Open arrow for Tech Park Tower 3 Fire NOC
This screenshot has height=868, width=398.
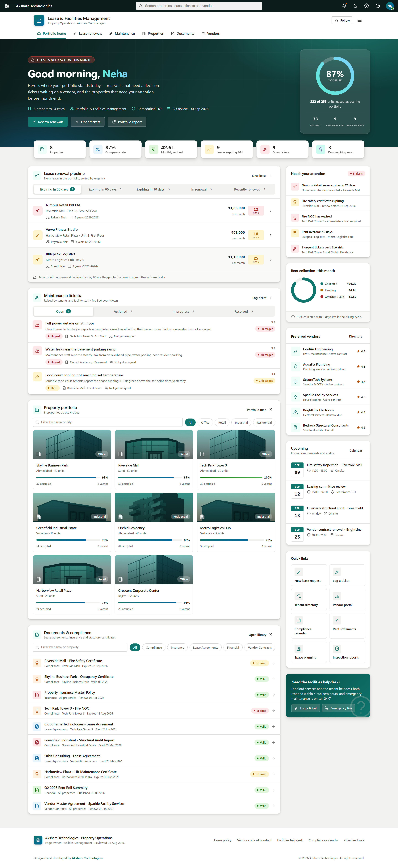pos(273,711)
